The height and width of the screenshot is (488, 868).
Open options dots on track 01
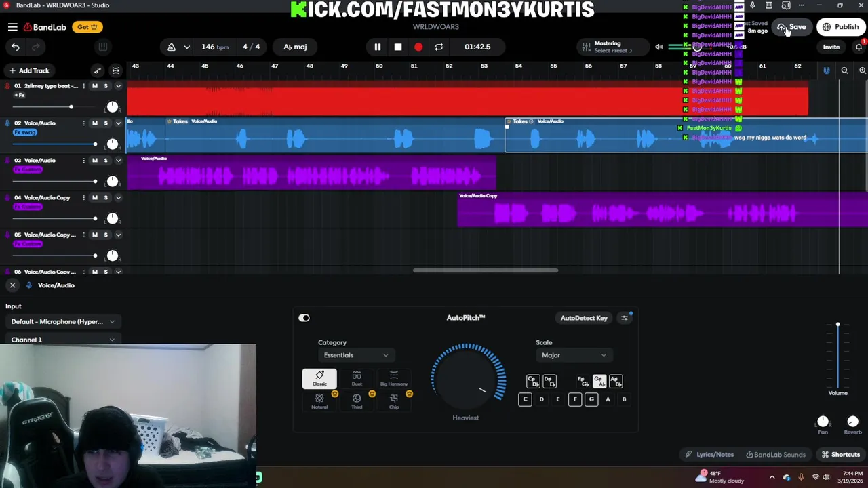pos(83,86)
